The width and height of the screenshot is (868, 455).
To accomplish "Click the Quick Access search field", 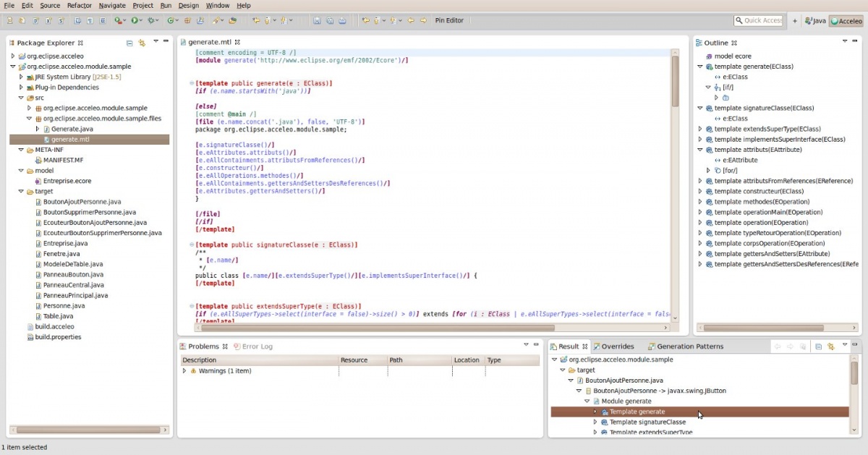I will coord(758,21).
